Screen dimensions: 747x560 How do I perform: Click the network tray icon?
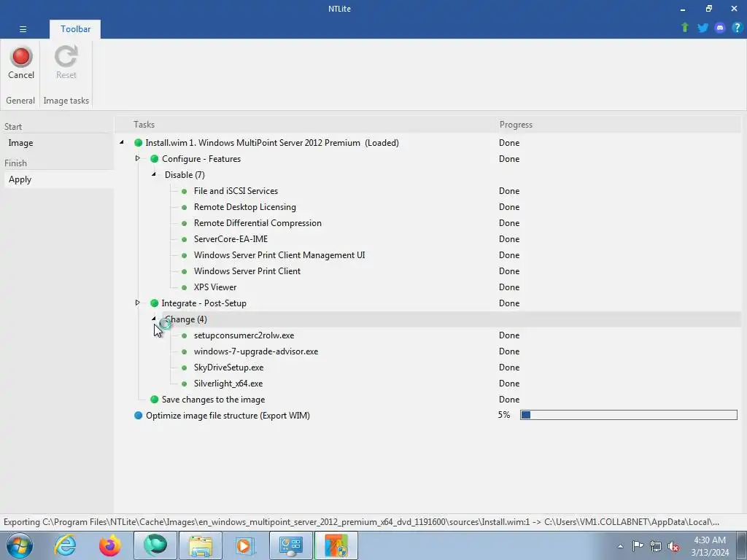656,546
